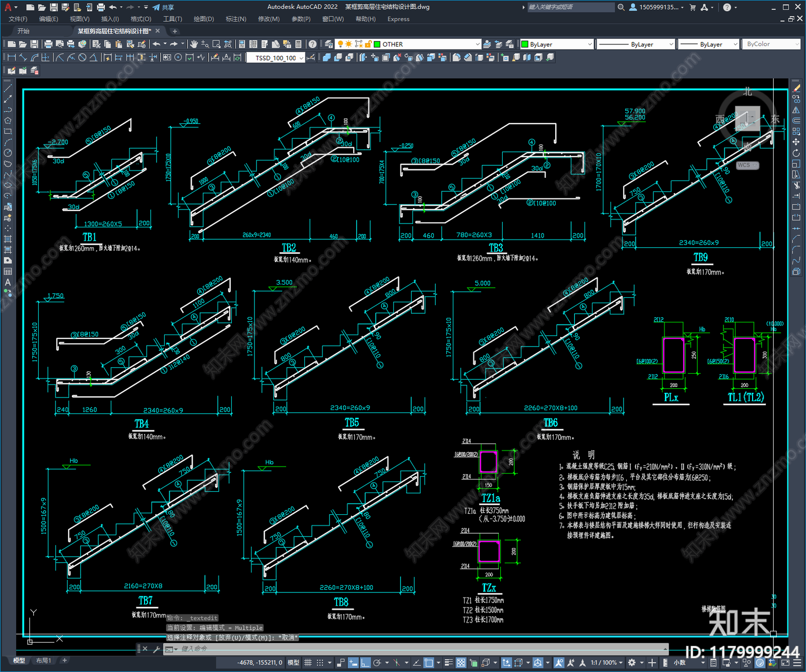Open the OTHER layer dropdown
Viewport: 806px width, 672px height.
click(409, 44)
